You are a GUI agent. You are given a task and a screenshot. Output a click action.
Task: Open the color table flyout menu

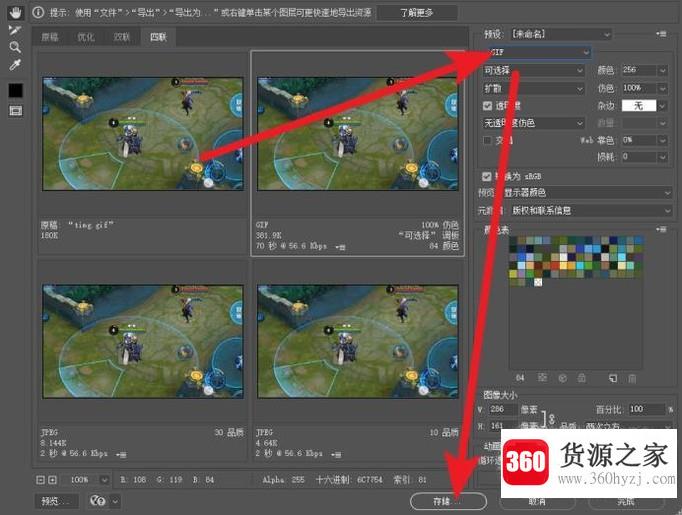click(x=661, y=229)
